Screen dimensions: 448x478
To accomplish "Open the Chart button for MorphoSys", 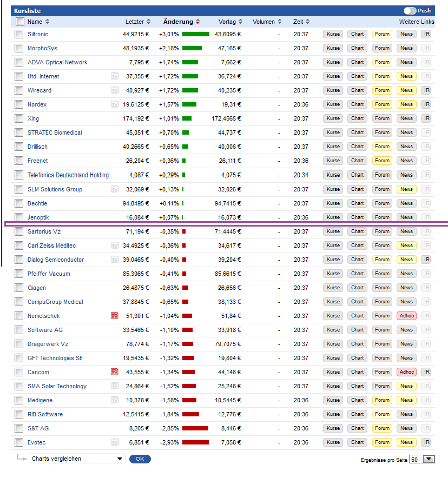I will pos(357,48).
